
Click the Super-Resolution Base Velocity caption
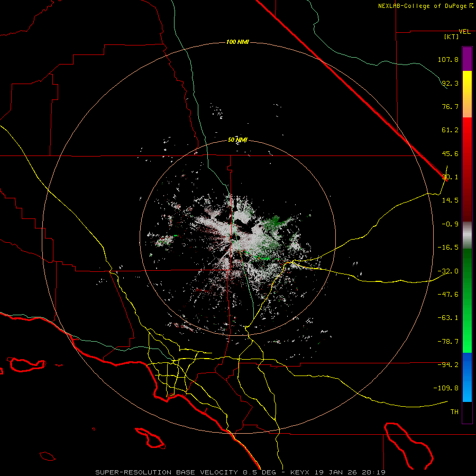coord(240,472)
